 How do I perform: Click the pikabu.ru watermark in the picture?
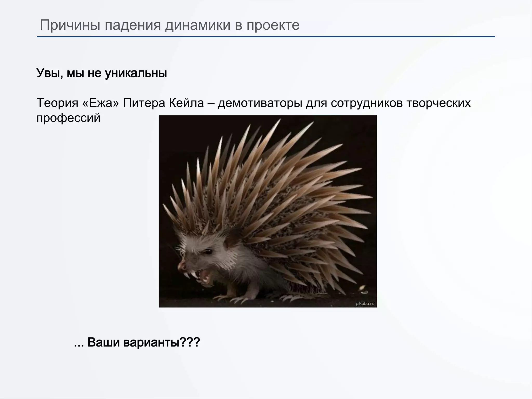coord(365,303)
